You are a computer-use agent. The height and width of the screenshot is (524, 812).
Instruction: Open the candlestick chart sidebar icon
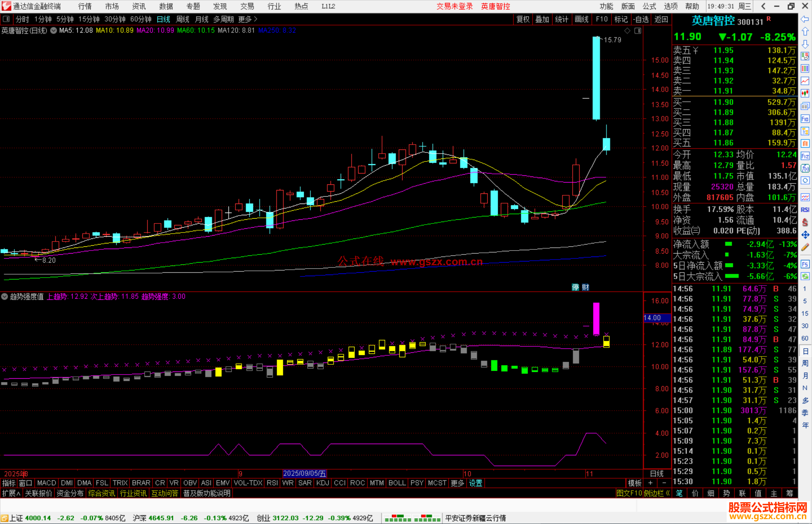pyautogui.click(x=805, y=93)
